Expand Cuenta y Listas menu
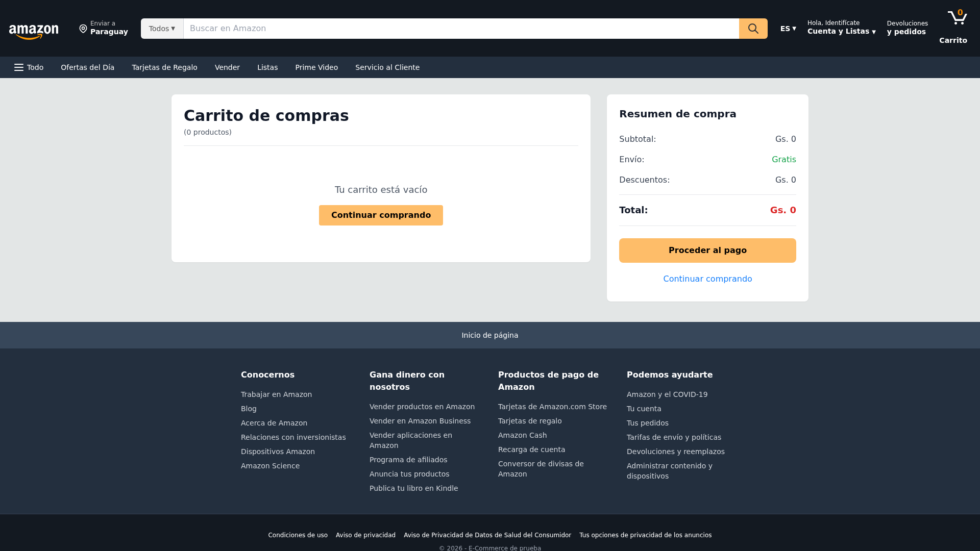980x551 pixels. tap(842, 28)
